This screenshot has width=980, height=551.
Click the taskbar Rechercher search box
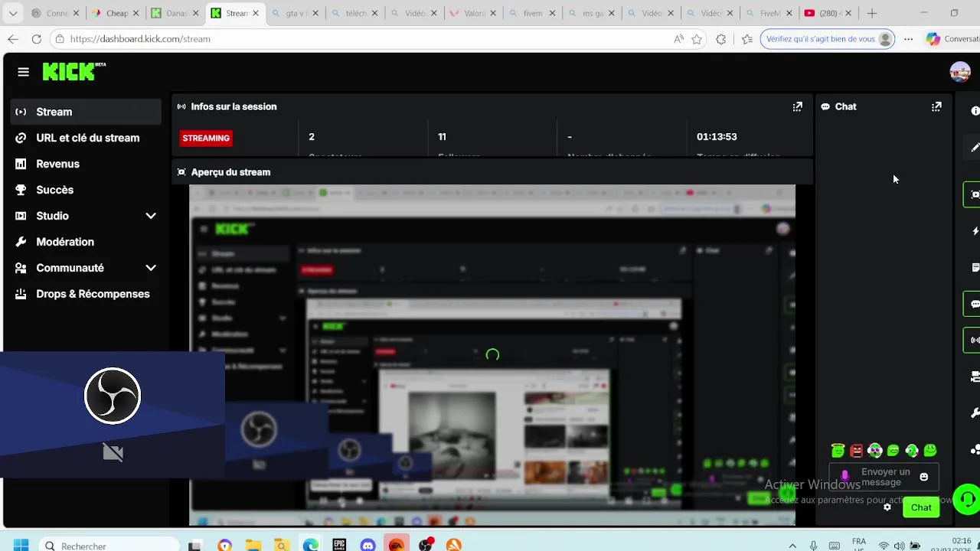(x=107, y=545)
